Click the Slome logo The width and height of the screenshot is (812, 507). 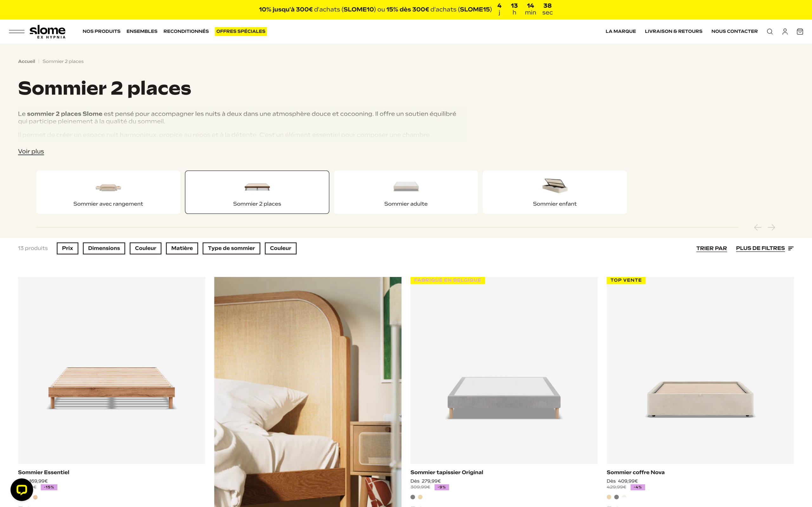point(48,31)
